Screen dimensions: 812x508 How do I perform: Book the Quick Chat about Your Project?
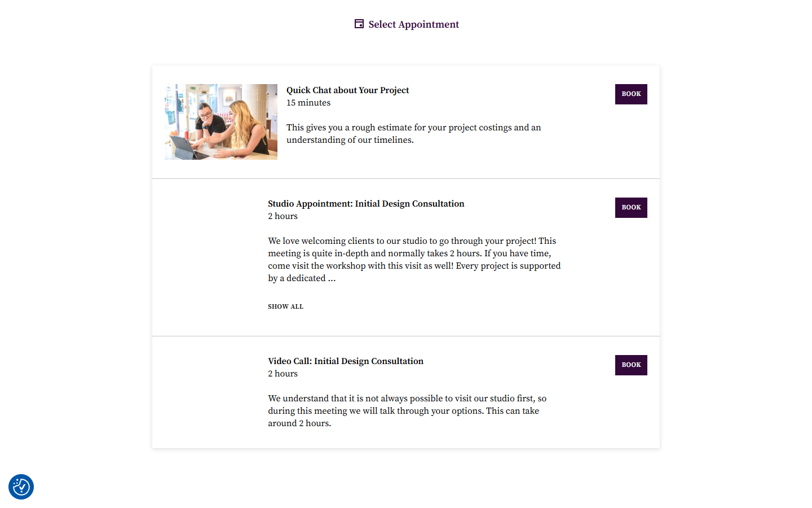[x=631, y=94]
